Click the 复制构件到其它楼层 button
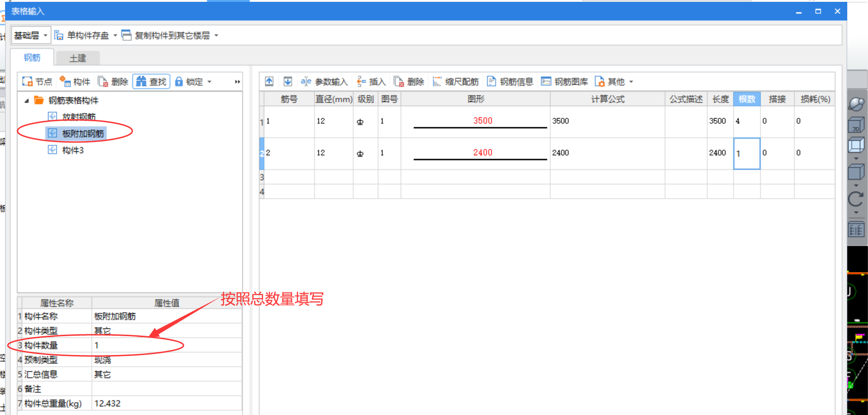Image resolution: width=868 pixels, height=415 pixels. pos(165,36)
